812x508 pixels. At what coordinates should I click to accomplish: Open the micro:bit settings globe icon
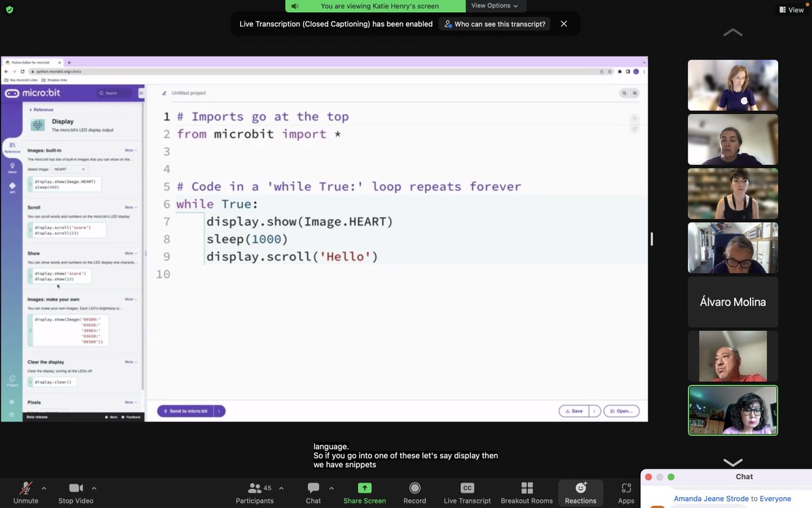pos(12,402)
